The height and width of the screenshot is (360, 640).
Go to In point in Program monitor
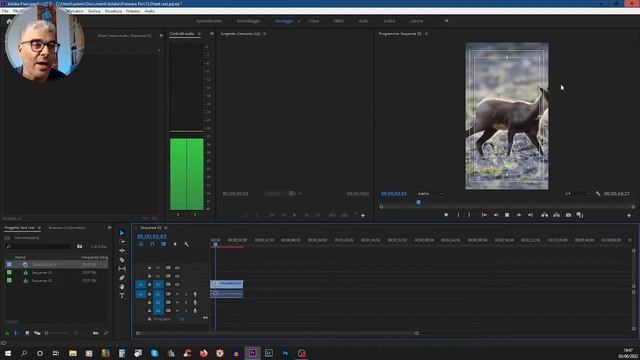[x=484, y=215]
